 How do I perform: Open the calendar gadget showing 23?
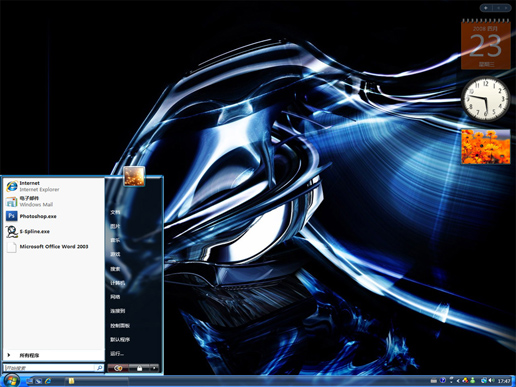(x=486, y=45)
